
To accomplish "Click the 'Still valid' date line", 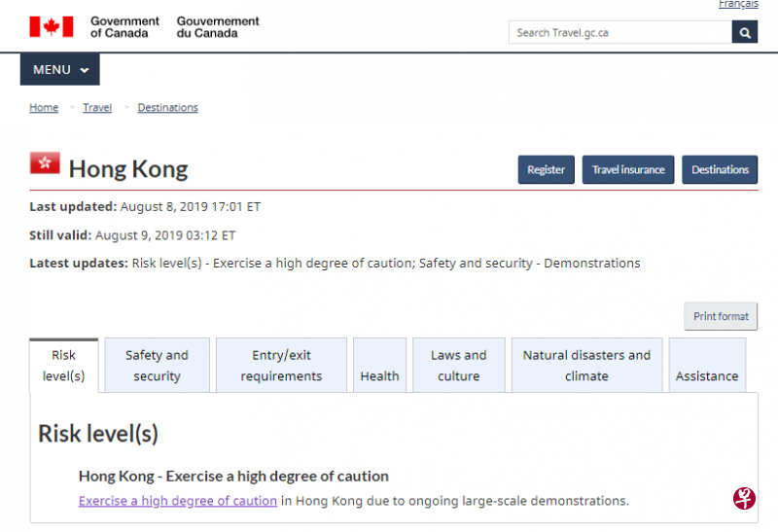I will tap(132, 235).
